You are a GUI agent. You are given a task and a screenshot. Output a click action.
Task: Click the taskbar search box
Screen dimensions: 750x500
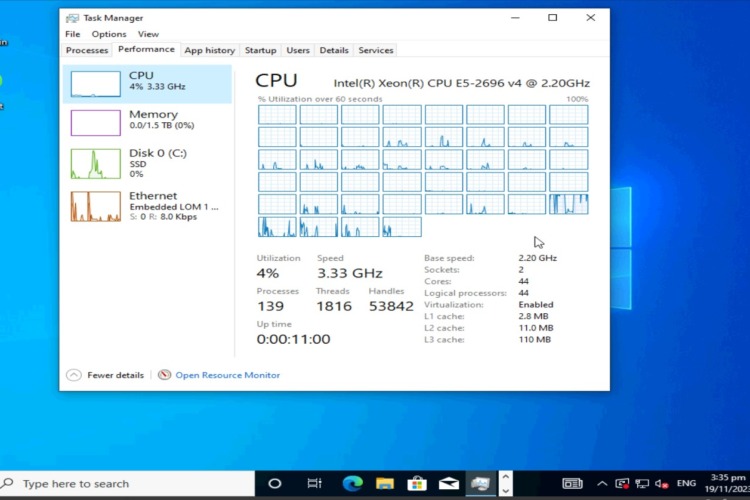pyautogui.click(x=127, y=484)
